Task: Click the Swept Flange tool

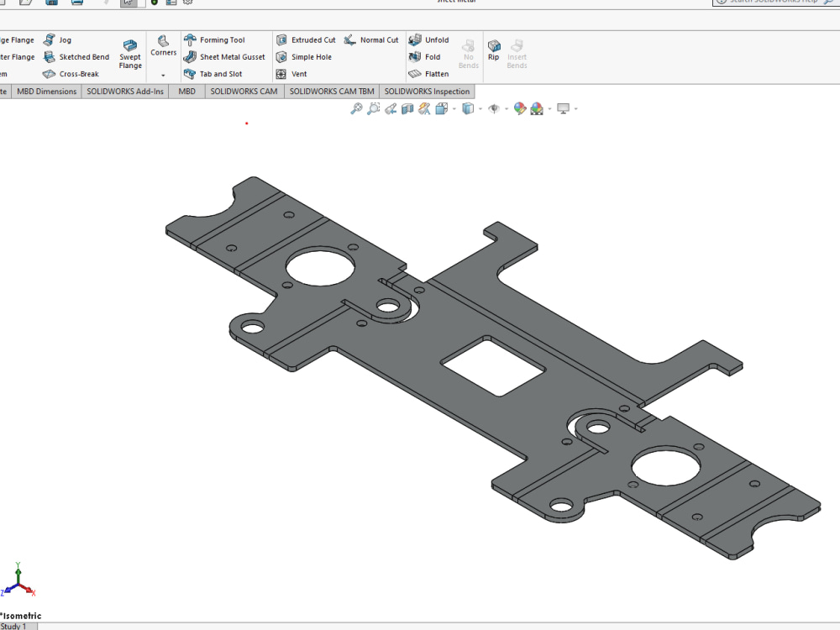Action: [x=130, y=54]
